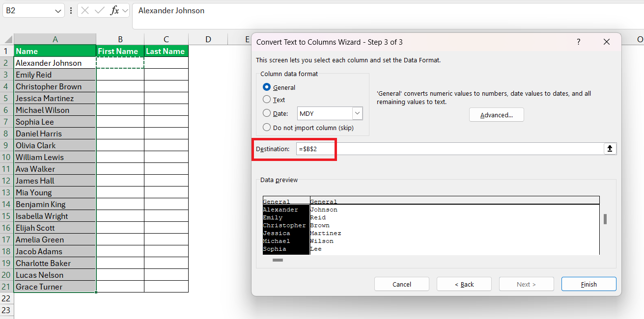Open the MDY date format dropdown

click(357, 113)
